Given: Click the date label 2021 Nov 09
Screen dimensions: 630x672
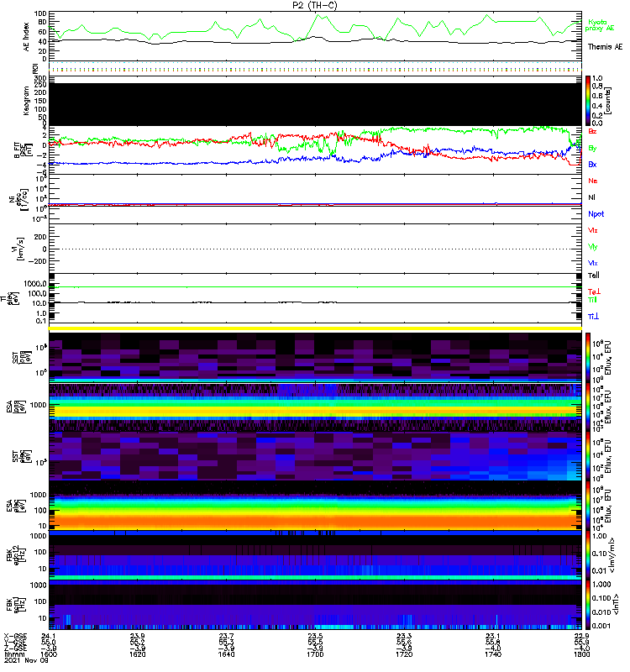Looking at the screenshot, I should click(26, 660).
